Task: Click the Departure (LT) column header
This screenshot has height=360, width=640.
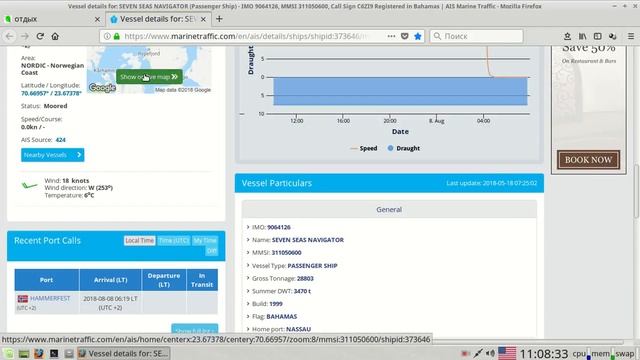Action: pyautogui.click(x=164, y=280)
